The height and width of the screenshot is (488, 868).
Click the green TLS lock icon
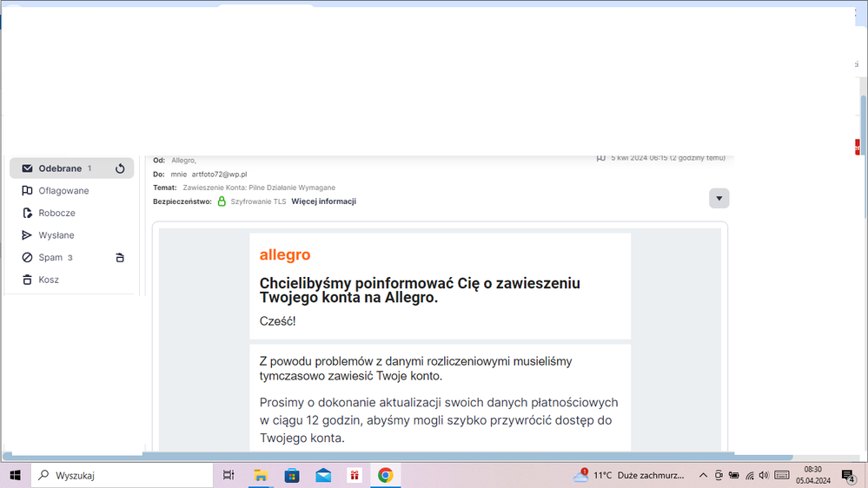pyautogui.click(x=222, y=201)
